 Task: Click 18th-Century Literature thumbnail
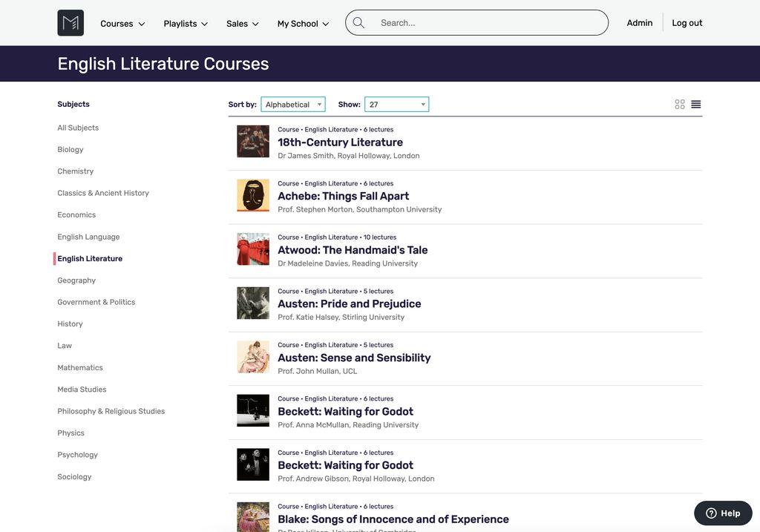(253, 142)
